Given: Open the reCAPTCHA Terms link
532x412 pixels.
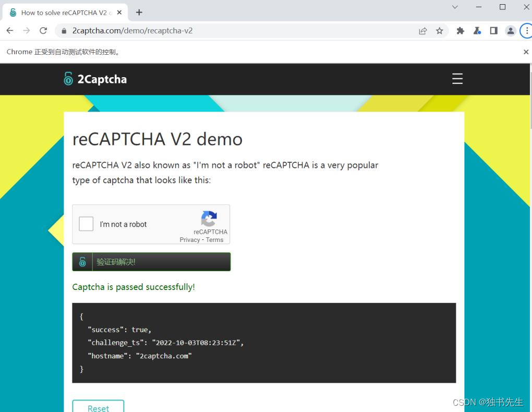Looking at the screenshot, I should (214, 239).
